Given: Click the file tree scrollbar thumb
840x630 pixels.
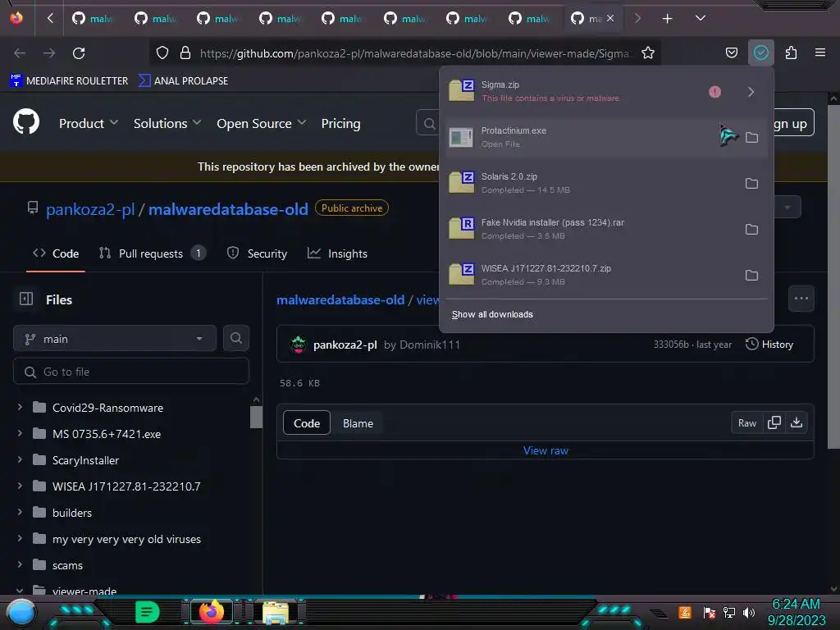Looking at the screenshot, I should [x=256, y=417].
